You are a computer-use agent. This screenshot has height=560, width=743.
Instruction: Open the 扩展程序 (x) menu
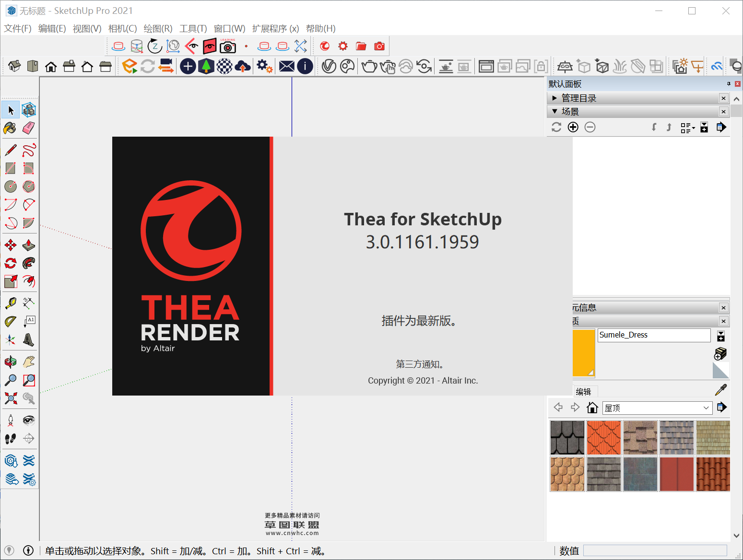(x=276, y=29)
